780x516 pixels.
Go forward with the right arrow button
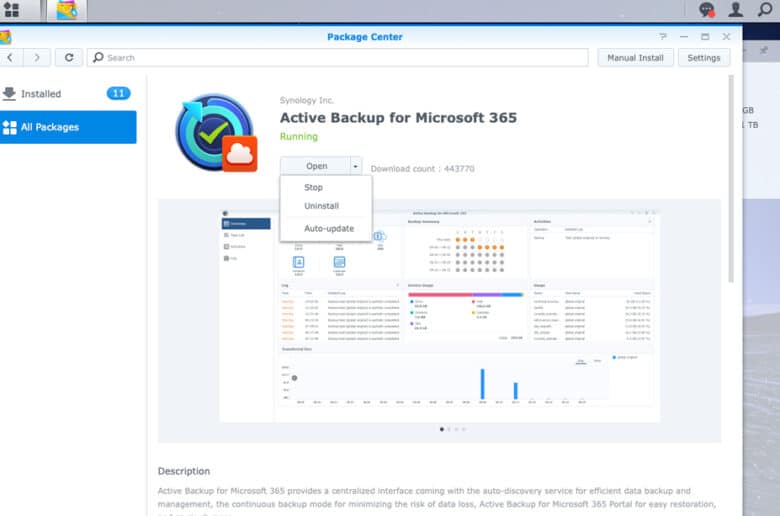37,58
